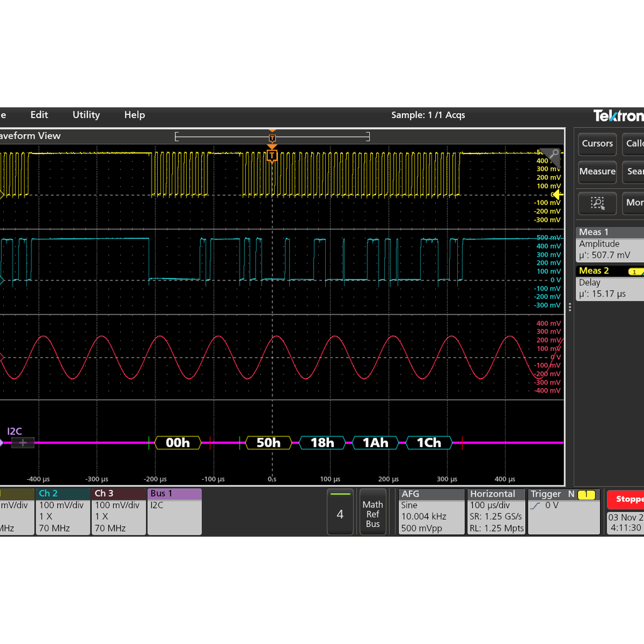Click the Math Ref Bus button
The width and height of the screenshot is (644, 644).
pos(373,511)
